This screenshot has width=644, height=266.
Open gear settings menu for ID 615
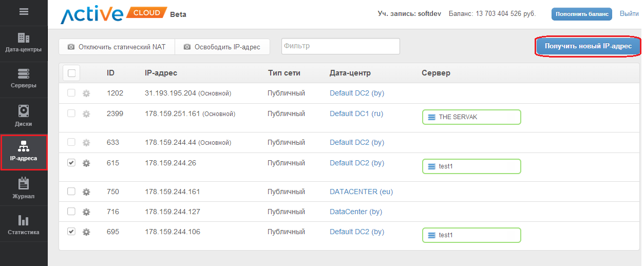tap(86, 163)
